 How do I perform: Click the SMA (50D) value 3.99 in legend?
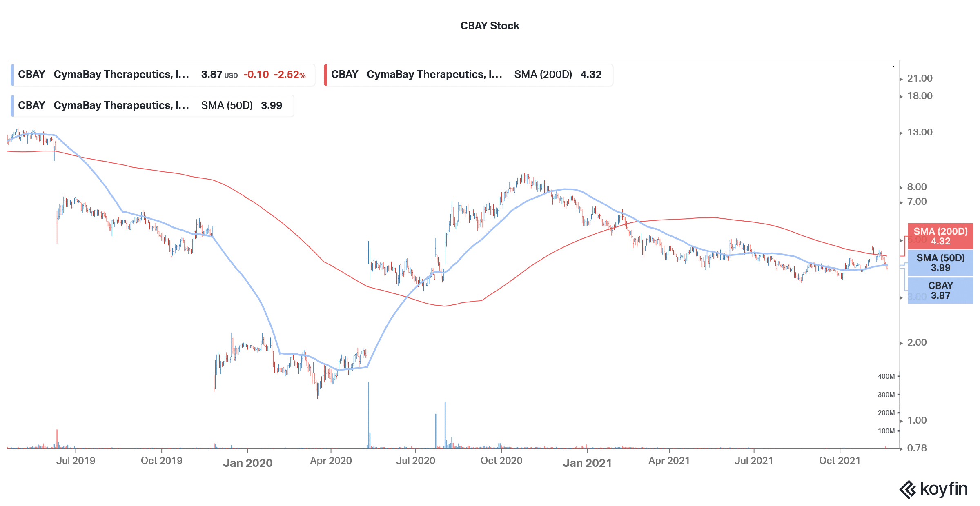click(272, 106)
